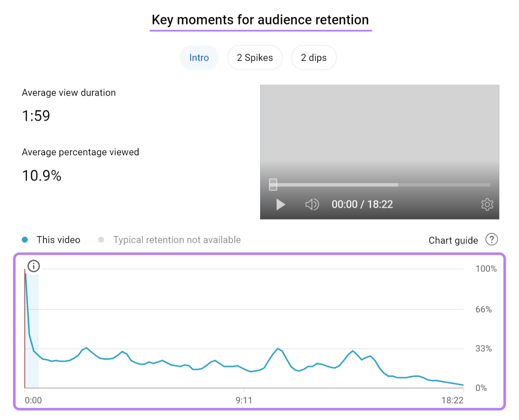Open the Chart guide help icon
Screen dimensions: 519x420
(492, 240)
